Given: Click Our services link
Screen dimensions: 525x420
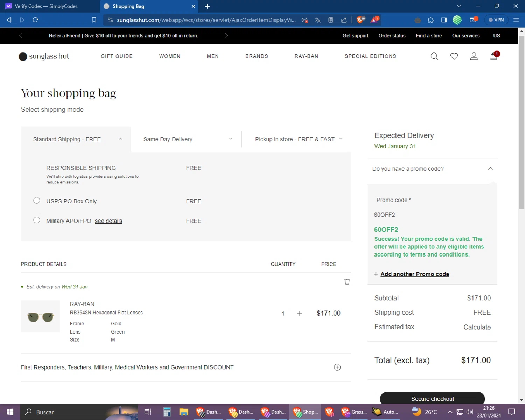Looking at the screenshot, I should (466, 36).
